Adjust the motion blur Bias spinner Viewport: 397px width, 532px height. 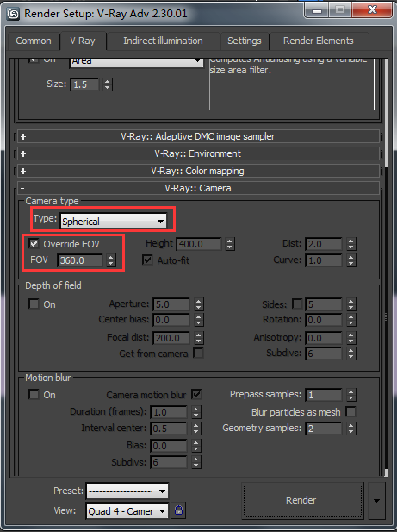[196, 446]
